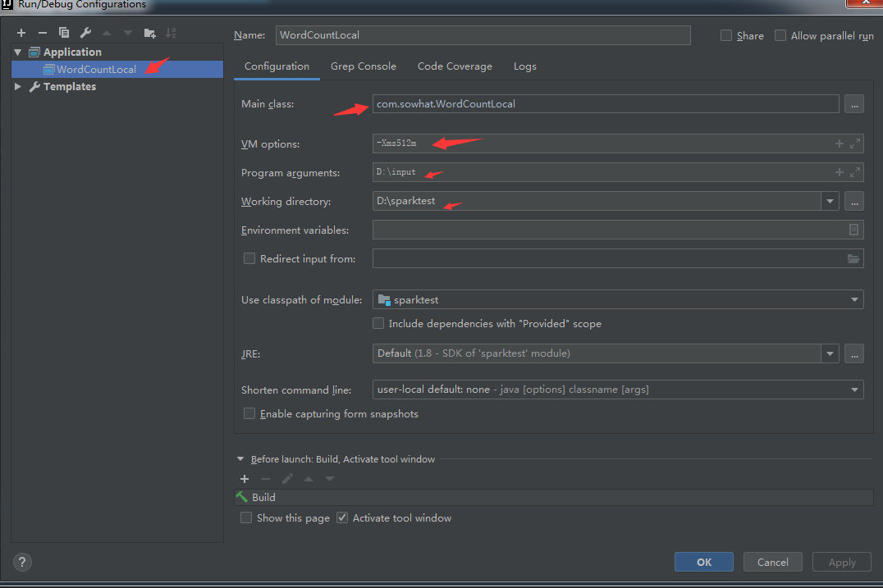Open Use classpath of module dropdown

(x=854, y=300)
